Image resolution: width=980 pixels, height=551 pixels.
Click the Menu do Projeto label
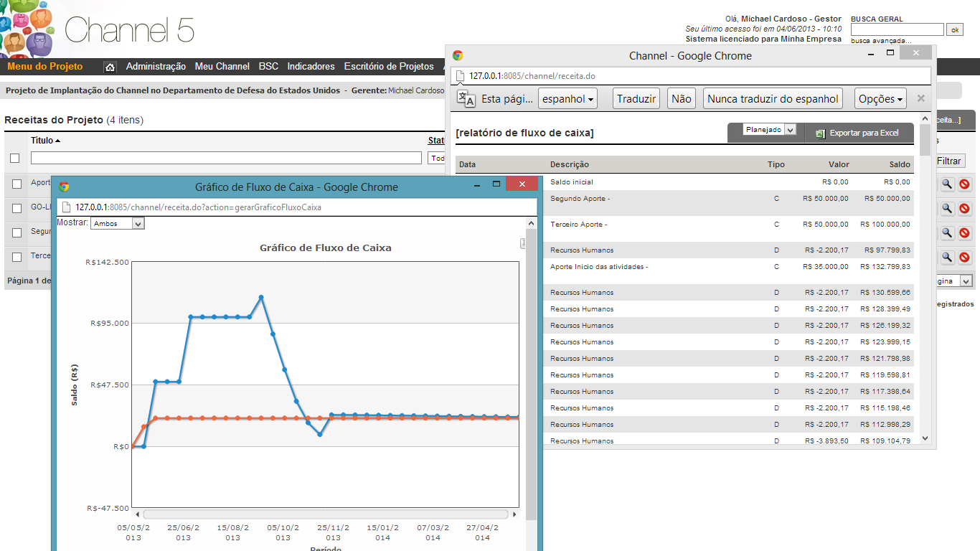[45, 67]
